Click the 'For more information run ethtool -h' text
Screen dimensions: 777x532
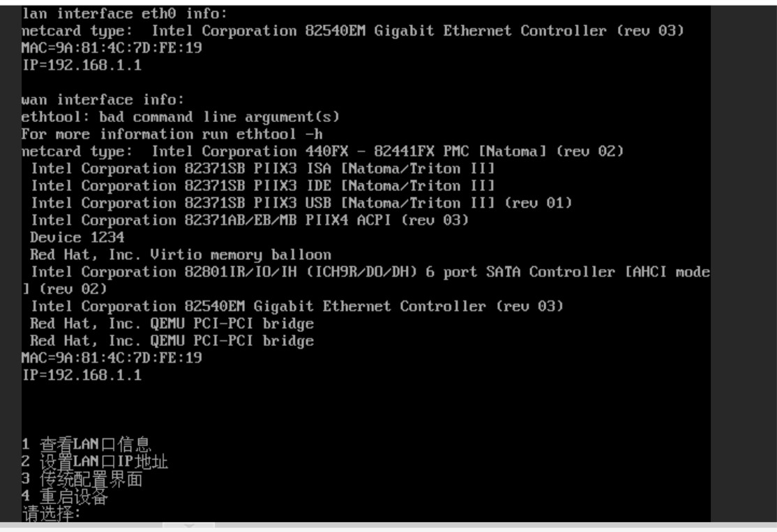pyautogui.click(x=172, y=134)
